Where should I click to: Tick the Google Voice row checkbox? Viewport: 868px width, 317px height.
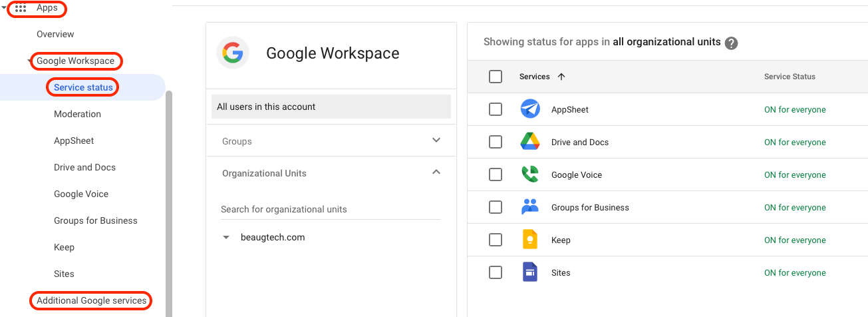(496, 174)
